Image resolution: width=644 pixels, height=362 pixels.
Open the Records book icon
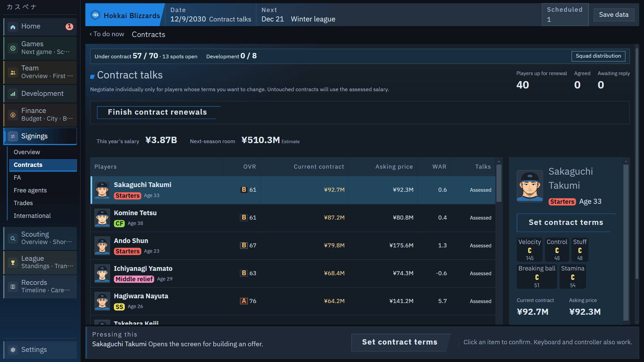(x=13, y=287)
